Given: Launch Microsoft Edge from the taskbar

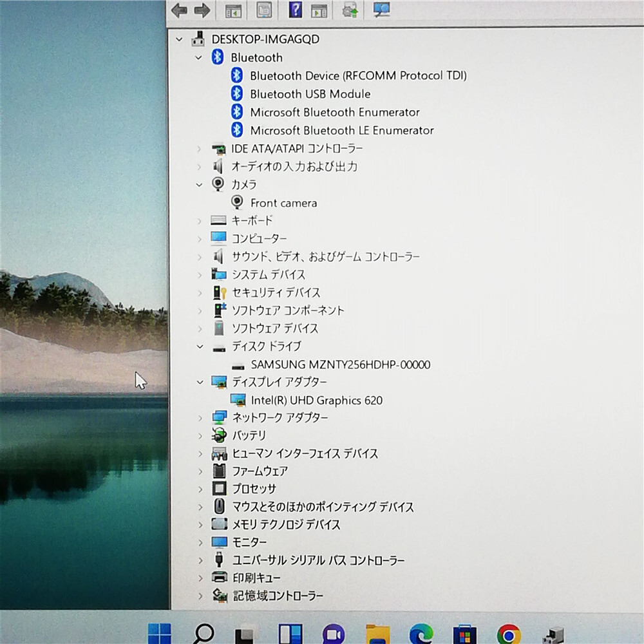Looking at the screenshot, I should (421, 633).
